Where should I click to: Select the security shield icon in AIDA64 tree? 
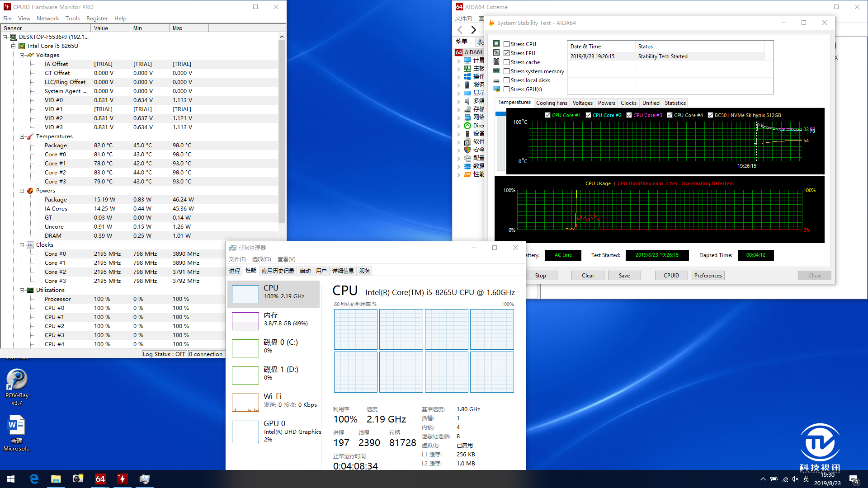pos(467,150)
